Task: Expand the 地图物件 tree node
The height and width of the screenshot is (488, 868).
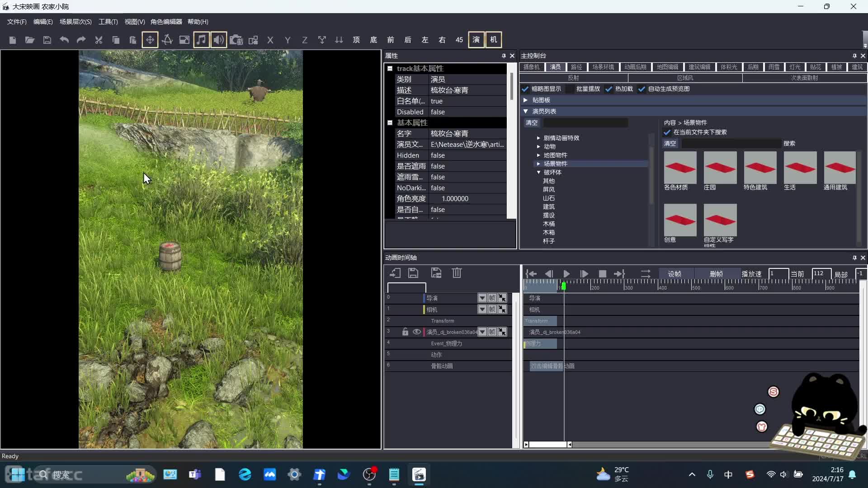Action: [538, 155]
